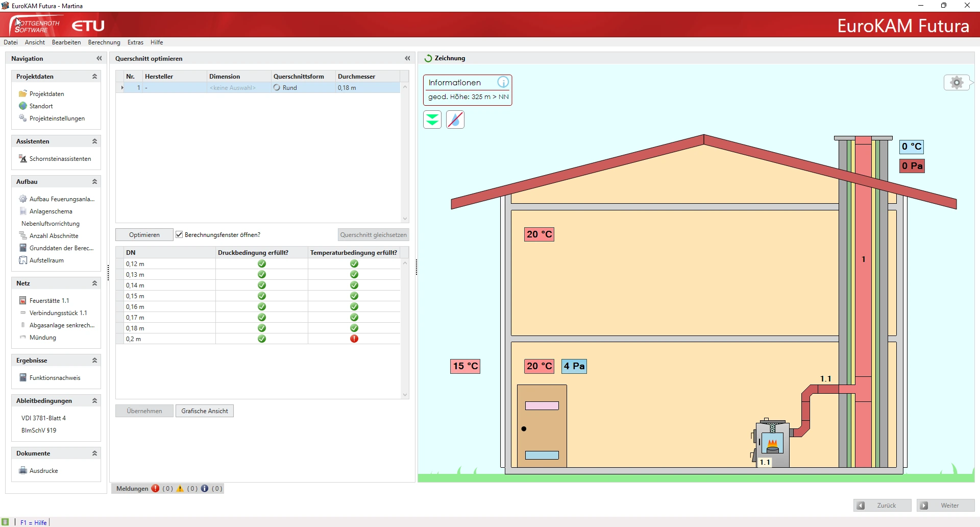Click the Informationen info circle icon
Image resolution: width=980 pixels, height=527 pixels.
point(503,82)
